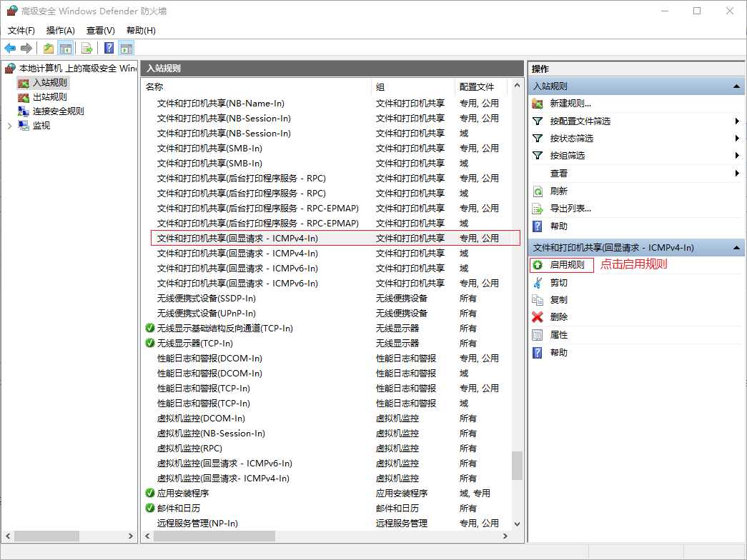This screenshot has height=560, width=747.
Task: Open the 按组筛选 submenu arrow
Action: pyautogui.click(x=737, y=155)
